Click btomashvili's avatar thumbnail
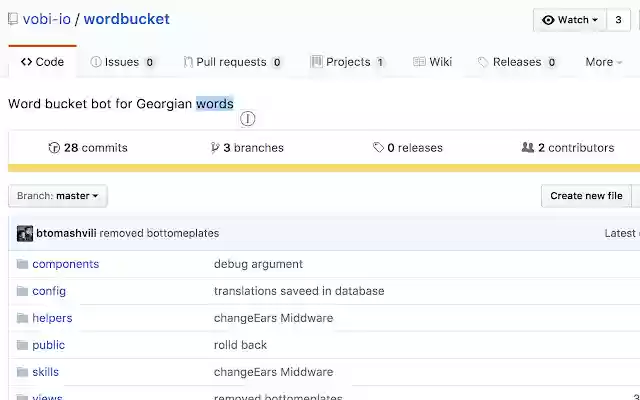Screen dimensions: 640x400 tap(25, 233)
